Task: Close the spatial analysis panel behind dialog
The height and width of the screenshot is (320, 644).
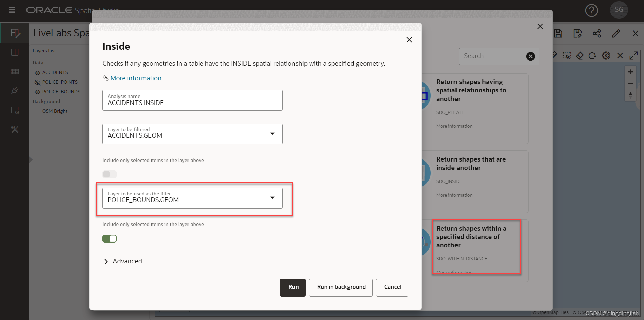Action: 540,26
